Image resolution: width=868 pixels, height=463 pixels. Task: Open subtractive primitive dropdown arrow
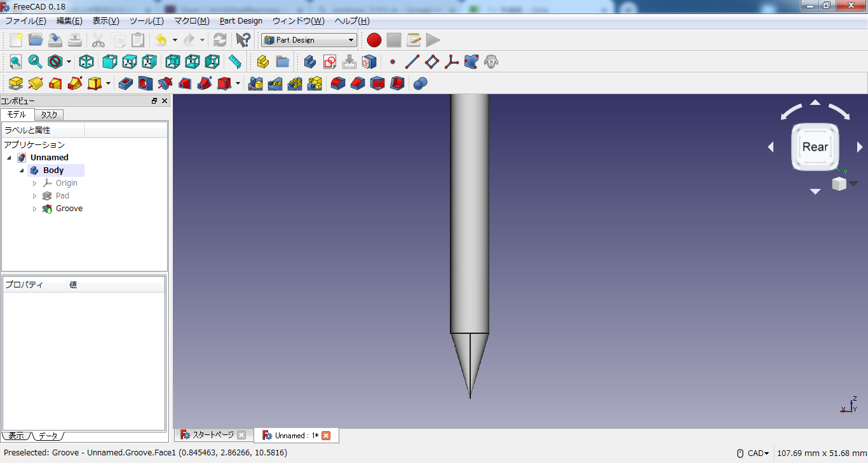point(238,83)
